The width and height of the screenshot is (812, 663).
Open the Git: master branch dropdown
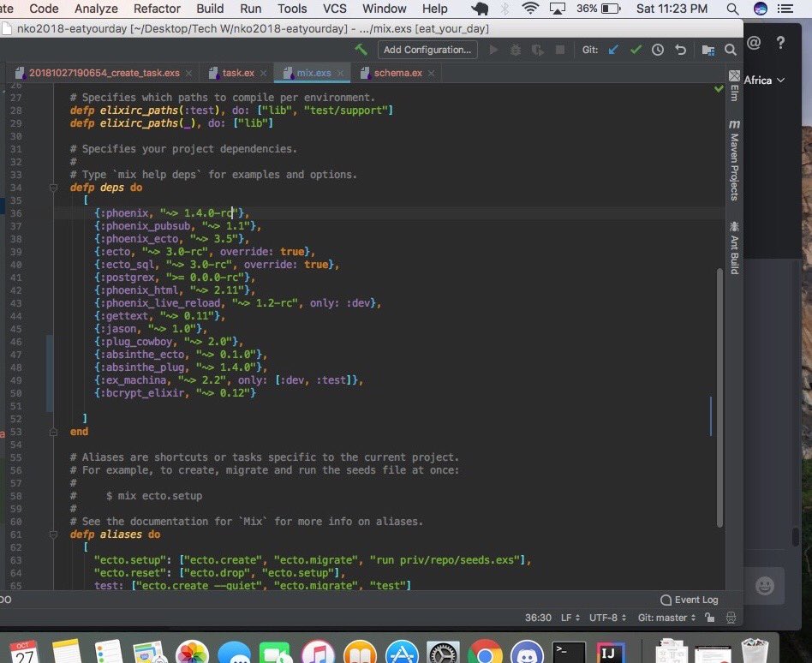tap(666, 618)
